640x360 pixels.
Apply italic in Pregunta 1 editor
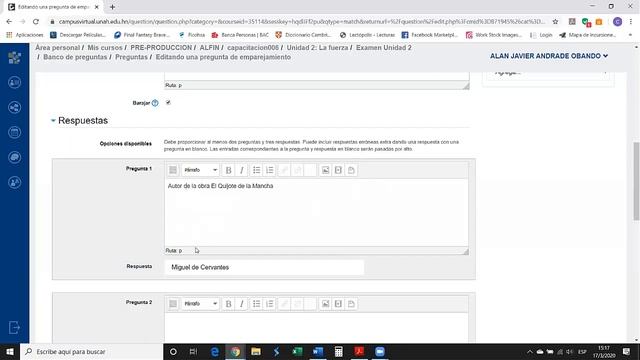(242, 170)
